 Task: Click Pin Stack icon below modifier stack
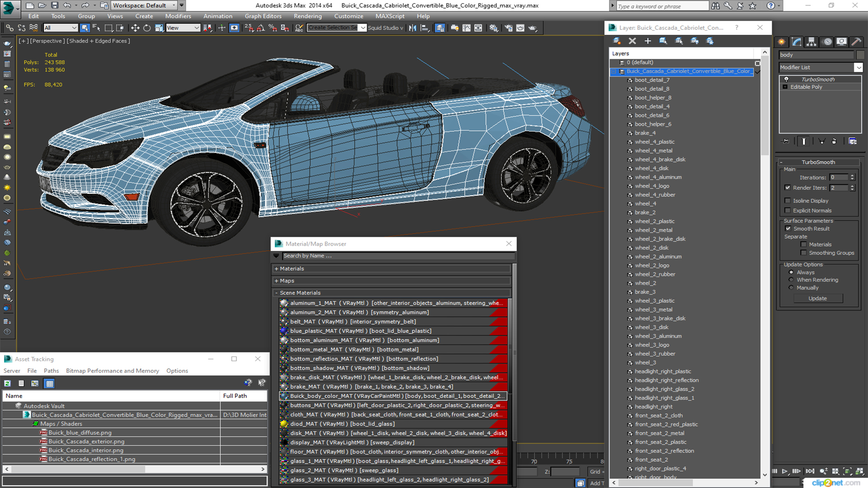786,141
